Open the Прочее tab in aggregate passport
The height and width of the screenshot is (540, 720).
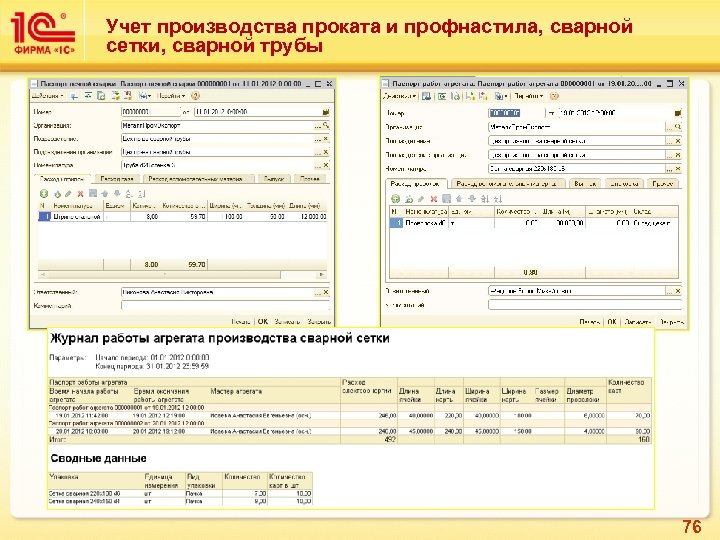(x=663, y=184)
